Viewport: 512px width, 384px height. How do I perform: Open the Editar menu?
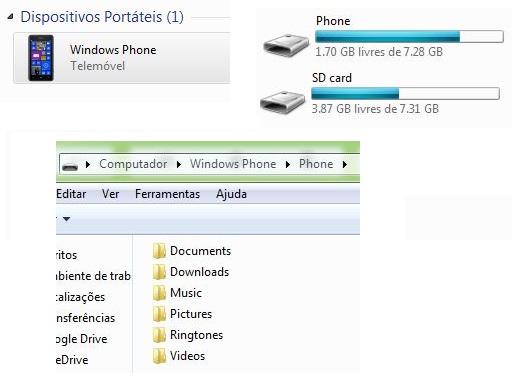pyautogui.click(x=71, y=194)
